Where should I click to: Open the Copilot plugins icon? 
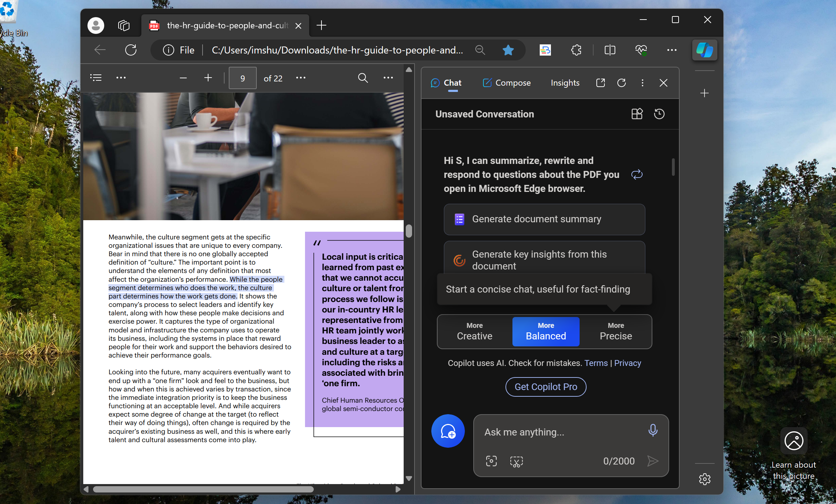pyautogui.click(x=637, y=114)
